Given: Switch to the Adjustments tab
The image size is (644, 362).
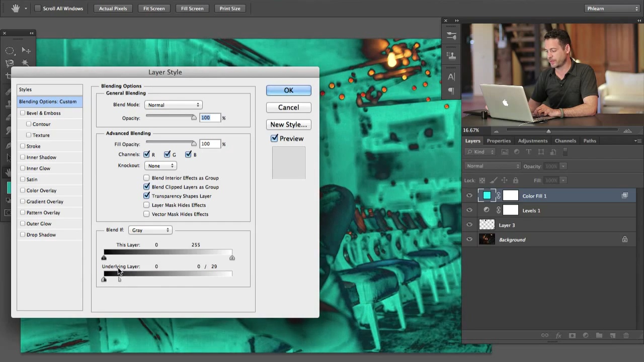Looking at the screenshot, I should [x=532, y=141].
